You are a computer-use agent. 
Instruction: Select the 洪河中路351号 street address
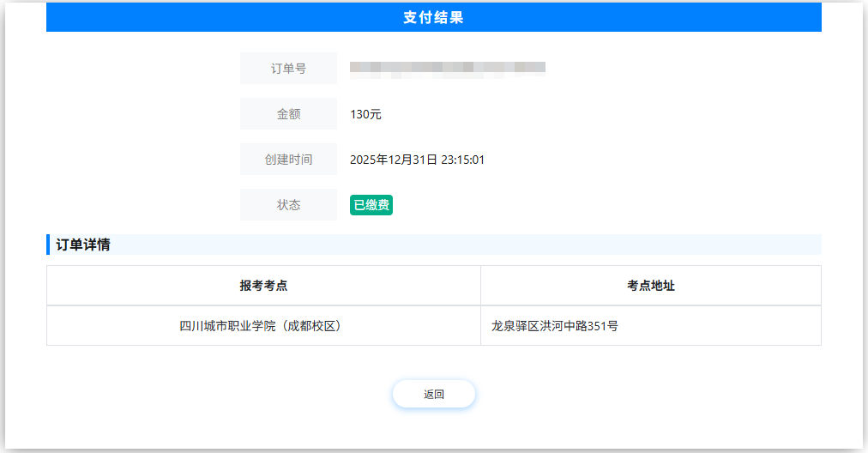579,326
